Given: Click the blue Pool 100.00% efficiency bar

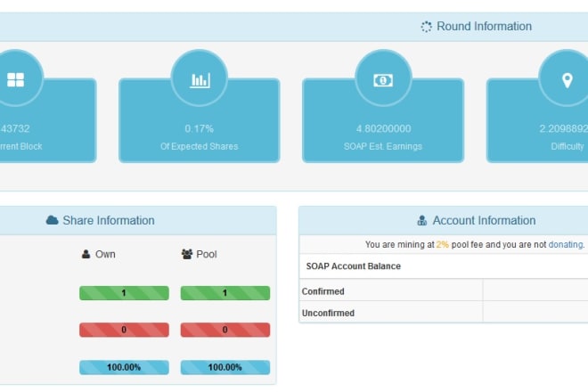Looking at the screenshot, I should (x=225, y=367).
